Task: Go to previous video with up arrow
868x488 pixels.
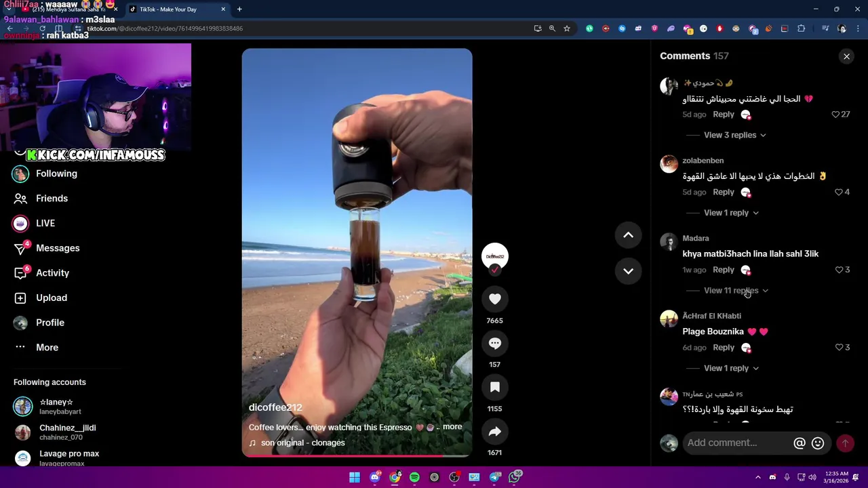Action: [628, 235]
